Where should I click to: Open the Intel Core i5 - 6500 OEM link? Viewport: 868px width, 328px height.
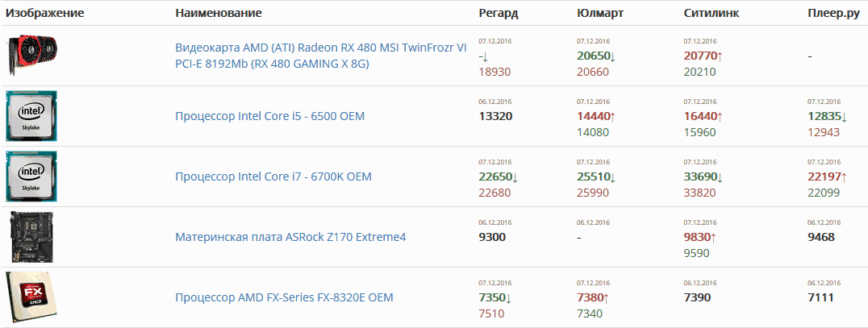[x=269, y=116]
